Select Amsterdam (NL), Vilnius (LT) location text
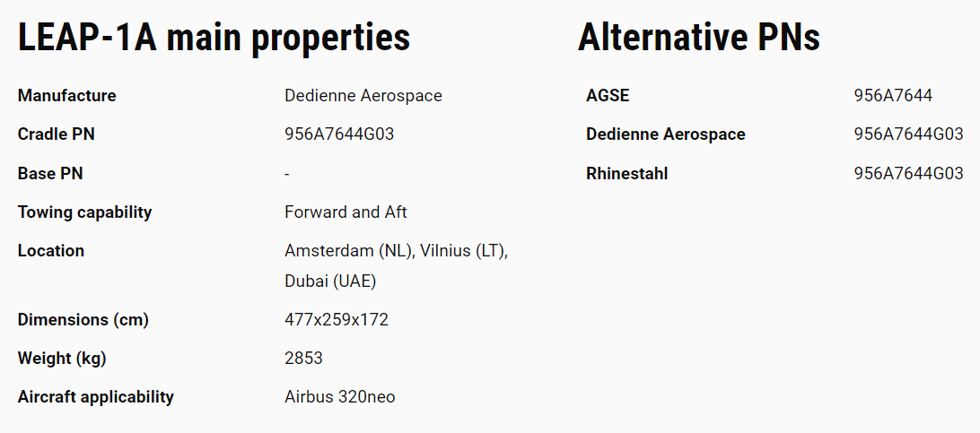This screenshot has width=980, height=433. point(397,251)
